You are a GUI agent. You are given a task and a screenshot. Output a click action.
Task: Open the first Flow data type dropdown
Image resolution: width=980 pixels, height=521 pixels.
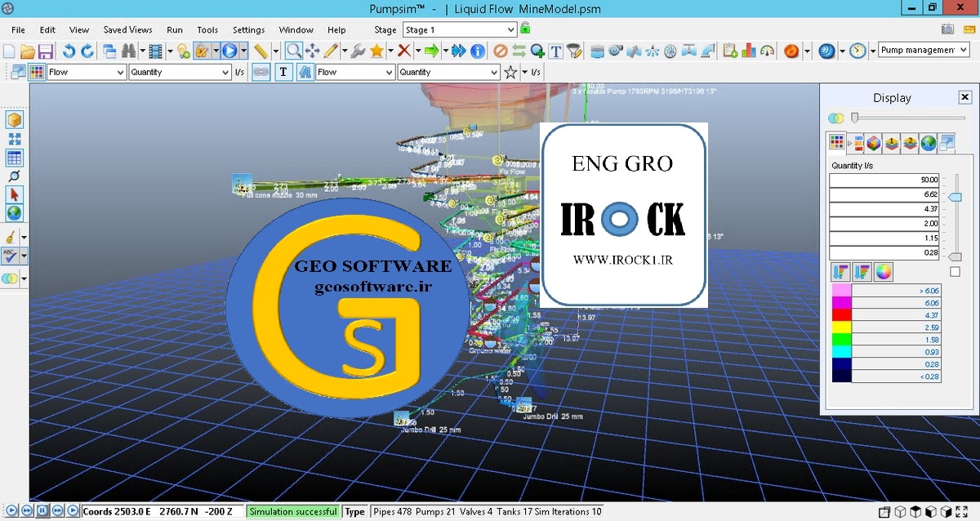coord(85,72)
